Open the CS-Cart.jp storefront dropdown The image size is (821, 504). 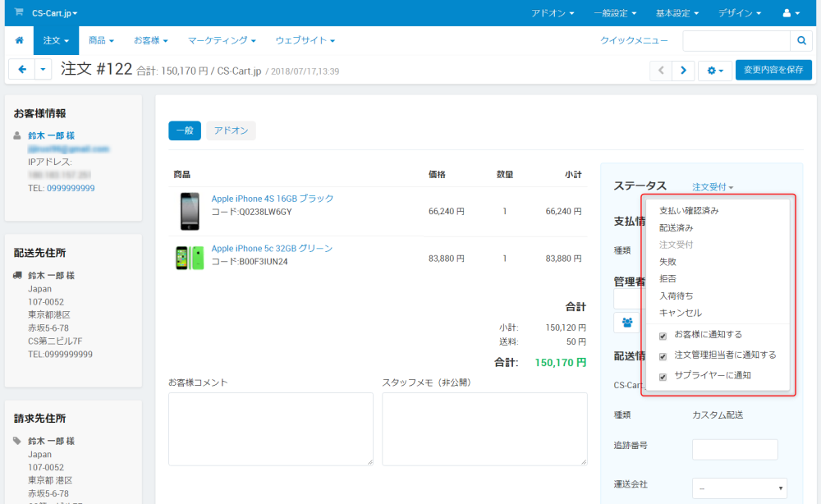tap(54, 13)
